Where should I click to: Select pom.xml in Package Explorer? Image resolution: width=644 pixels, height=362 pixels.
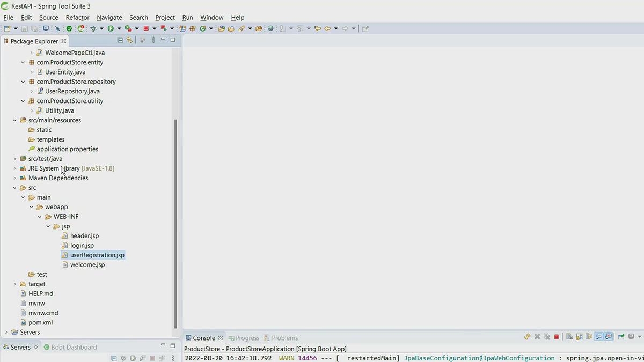(40, 323)
